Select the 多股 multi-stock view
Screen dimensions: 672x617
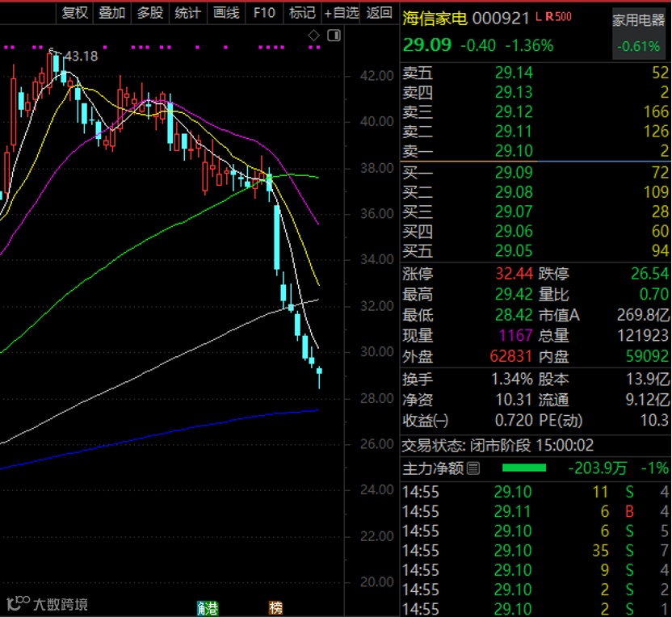(150, 13)
